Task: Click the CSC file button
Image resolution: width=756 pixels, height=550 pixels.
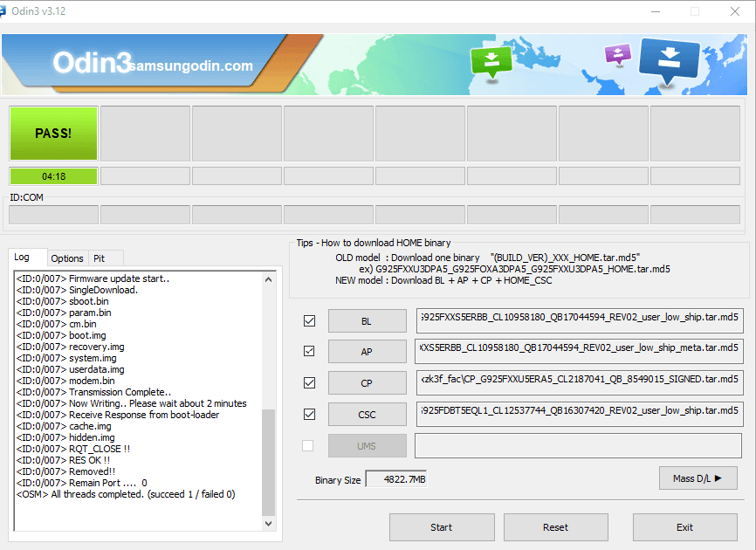Action: [x=367, y=415]
